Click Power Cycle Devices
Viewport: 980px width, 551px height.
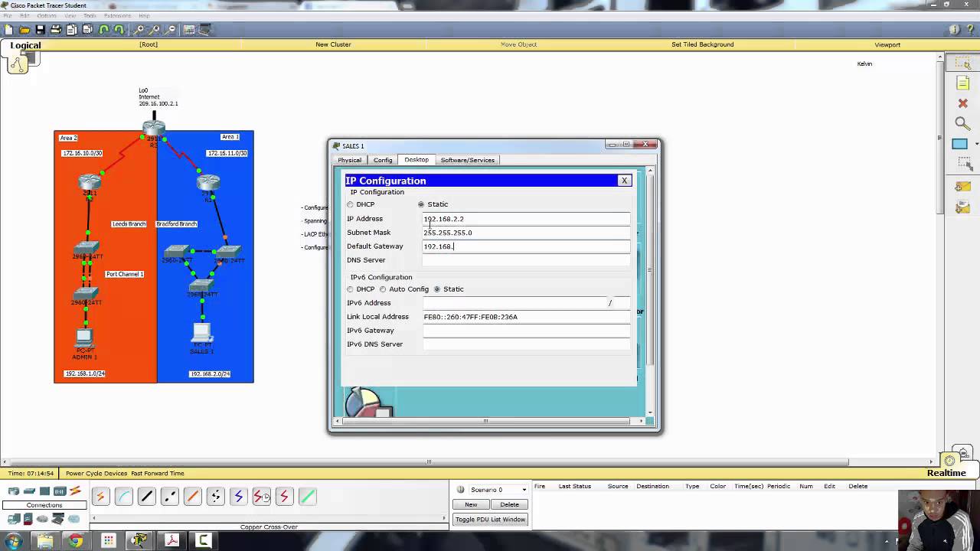(x=96, y=474)
